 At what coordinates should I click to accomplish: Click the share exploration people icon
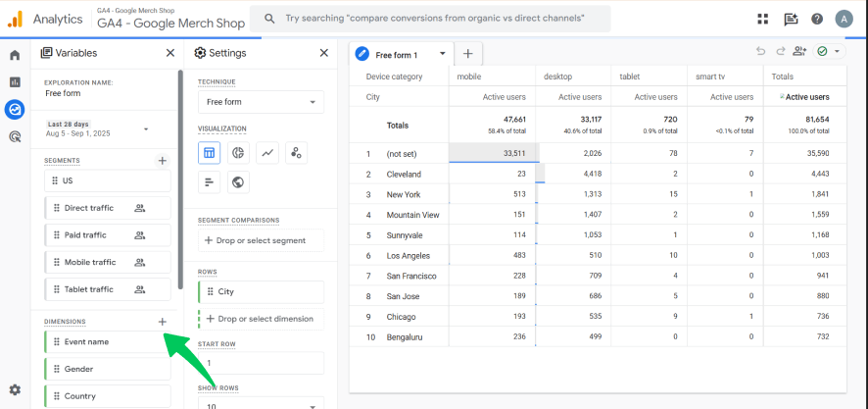coord(799,52)
